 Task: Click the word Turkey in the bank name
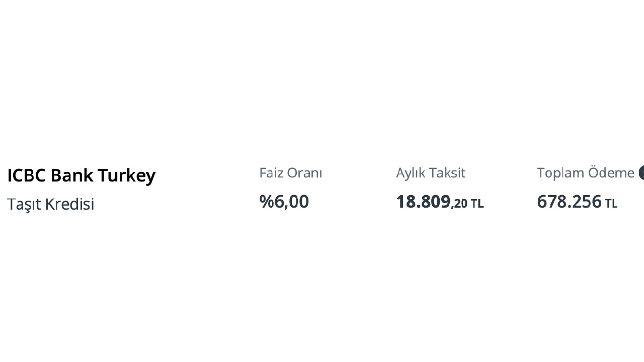click(126, 175)
